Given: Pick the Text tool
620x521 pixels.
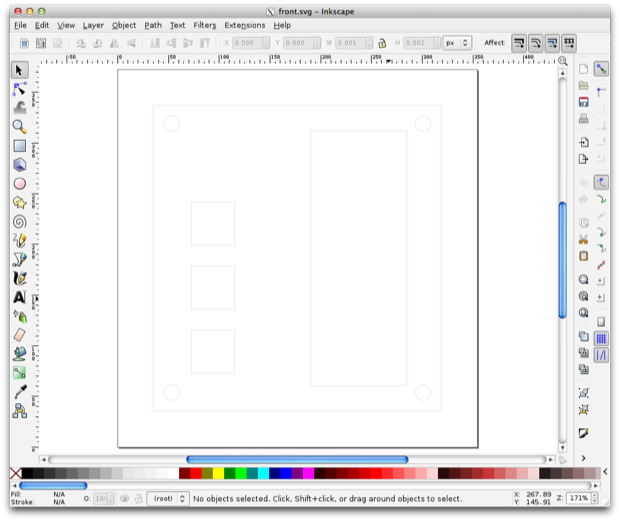Looking at the screenshot, I should pyautogui.click(x=19, y=297).
